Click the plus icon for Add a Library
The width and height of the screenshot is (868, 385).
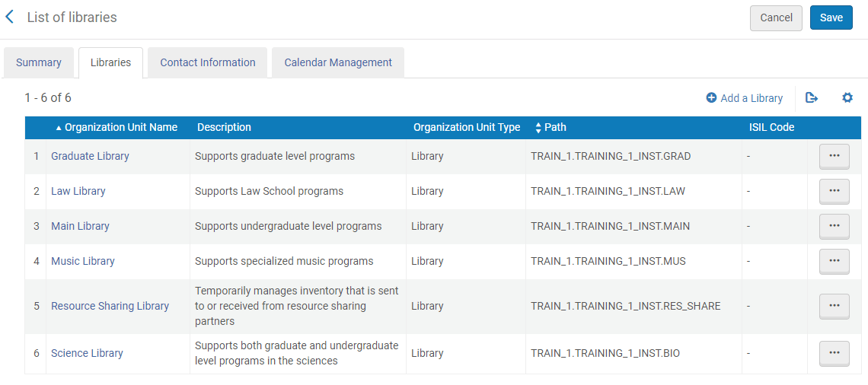tap(711, 98)
